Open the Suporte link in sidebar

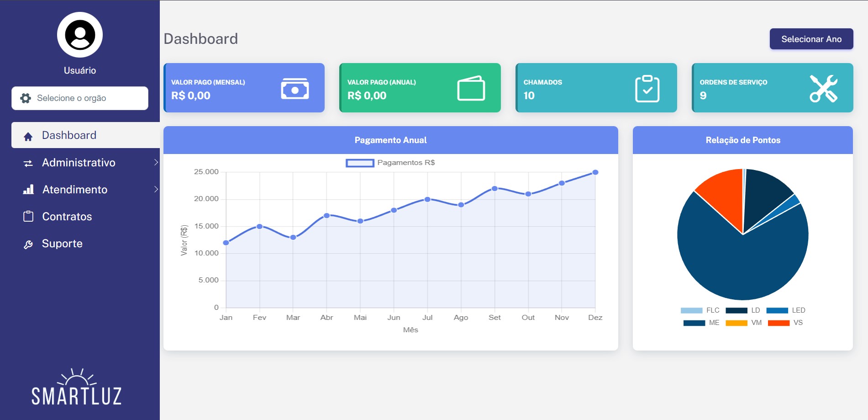[x=62, y=244]
